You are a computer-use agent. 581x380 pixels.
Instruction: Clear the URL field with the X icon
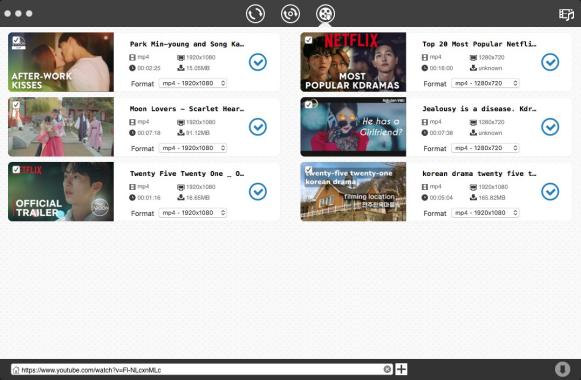[x=387, y=369]
